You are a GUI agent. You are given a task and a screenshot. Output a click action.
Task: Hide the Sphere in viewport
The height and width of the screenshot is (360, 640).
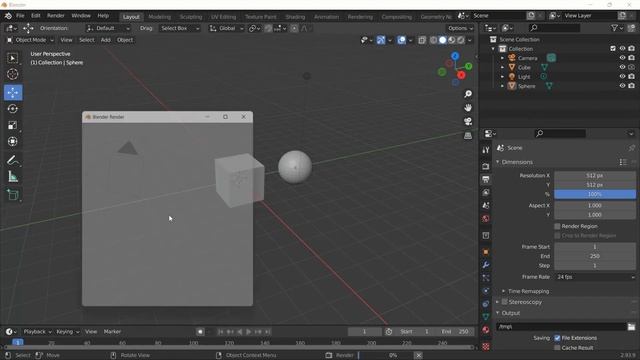(x=622, y=86)
